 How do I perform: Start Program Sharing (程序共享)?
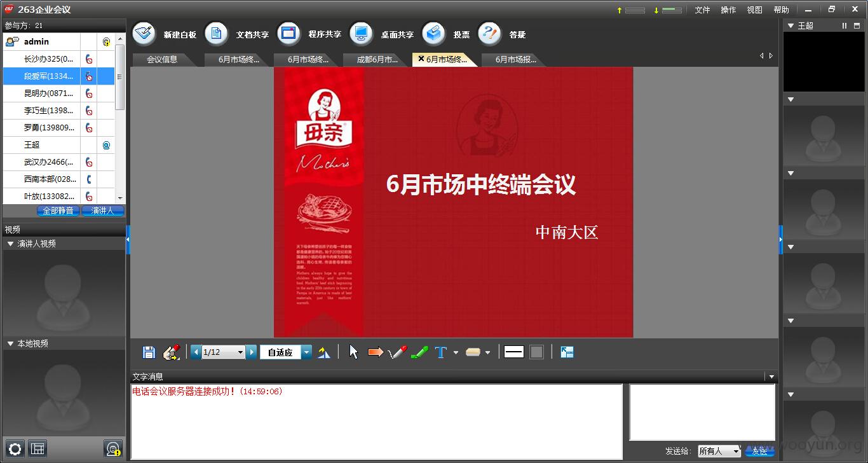point(289,34)
